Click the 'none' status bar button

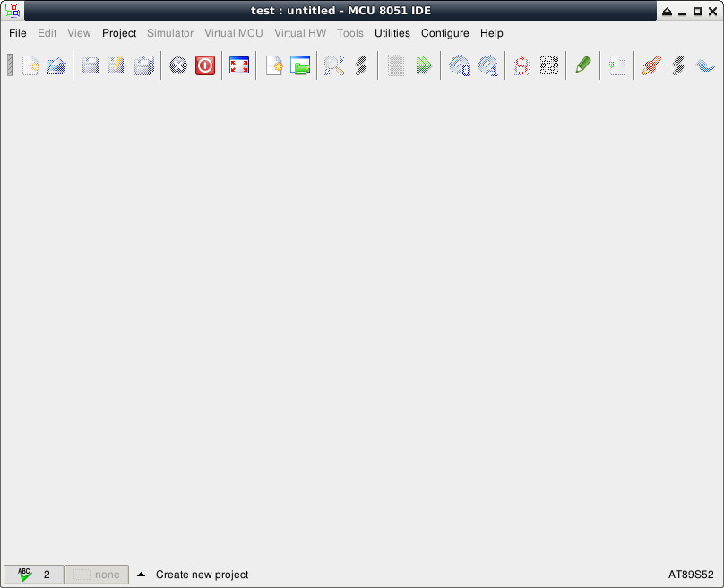point(97,575)
